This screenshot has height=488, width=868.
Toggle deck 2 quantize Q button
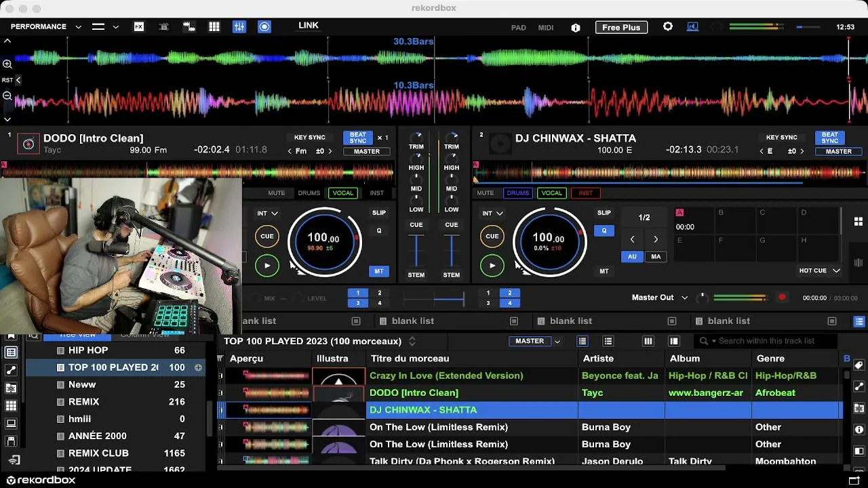coord(604,230)
